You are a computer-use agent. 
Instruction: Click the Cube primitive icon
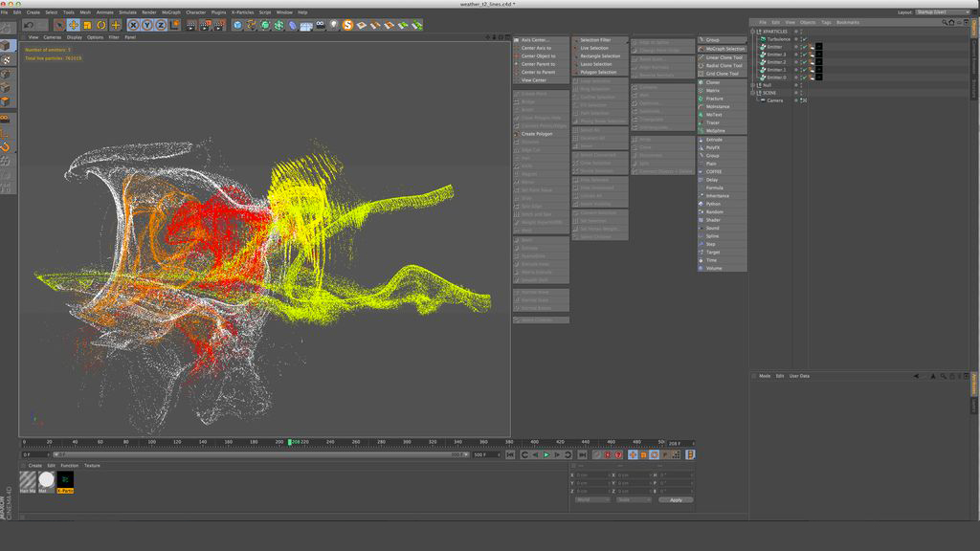237,25
